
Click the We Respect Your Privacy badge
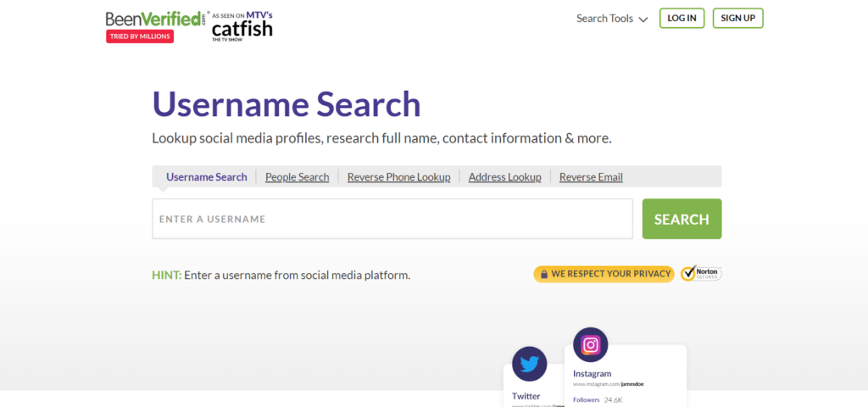[604, 274]
